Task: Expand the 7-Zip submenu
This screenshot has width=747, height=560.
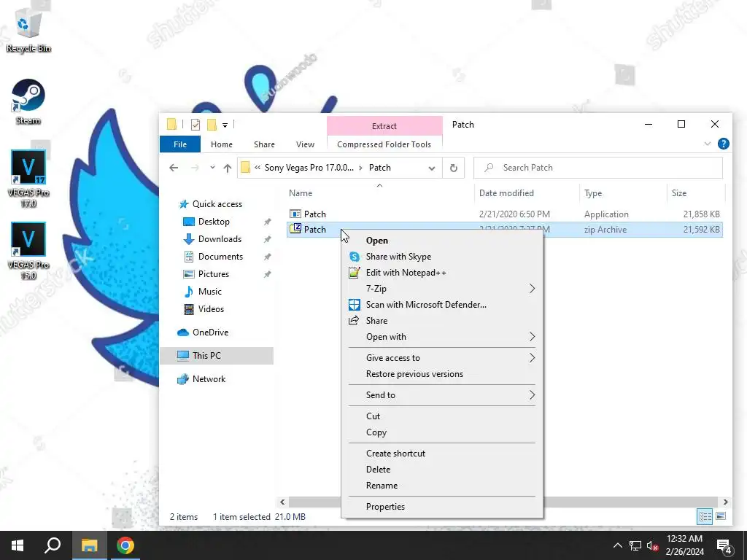Action: point(442,289)
